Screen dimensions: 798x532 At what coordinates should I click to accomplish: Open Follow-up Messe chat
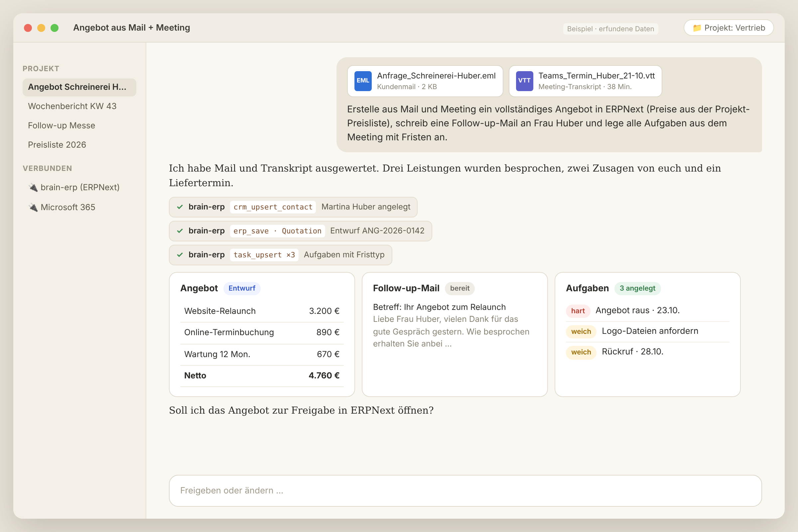79,126
